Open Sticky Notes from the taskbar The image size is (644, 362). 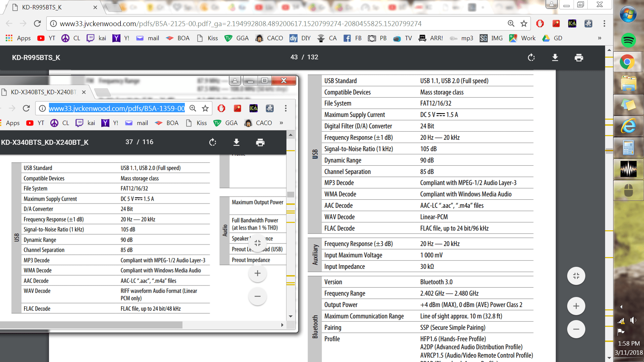[x=628, y=105]
